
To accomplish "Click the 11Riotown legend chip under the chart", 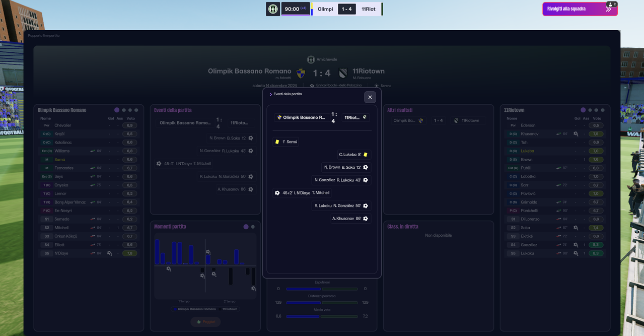I will 229,309.
